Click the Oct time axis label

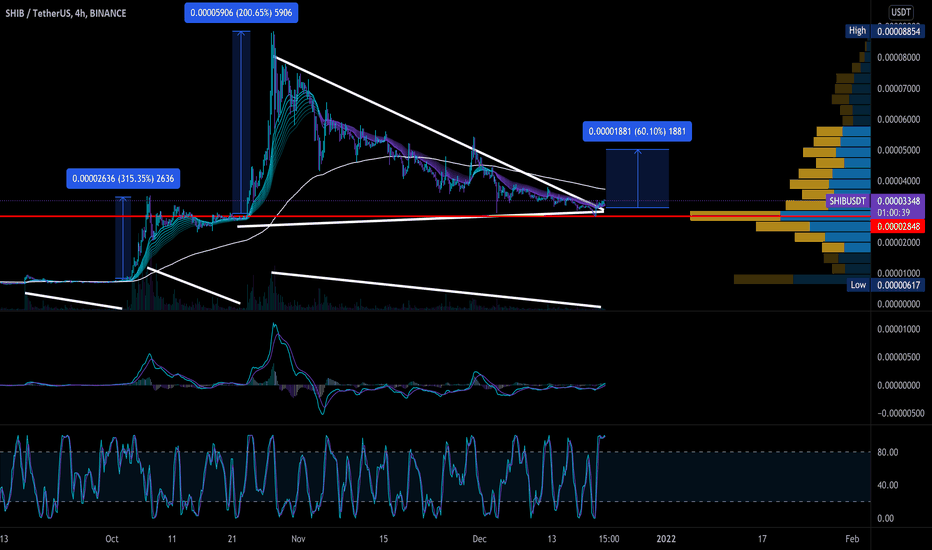(112, 539)
